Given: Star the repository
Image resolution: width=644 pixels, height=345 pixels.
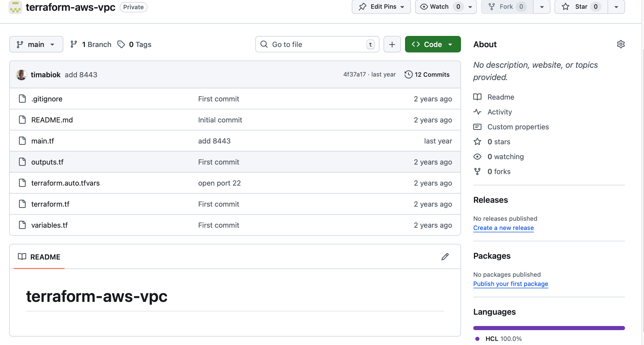Looking at the screenshot, I should click(x=581, y=7).
